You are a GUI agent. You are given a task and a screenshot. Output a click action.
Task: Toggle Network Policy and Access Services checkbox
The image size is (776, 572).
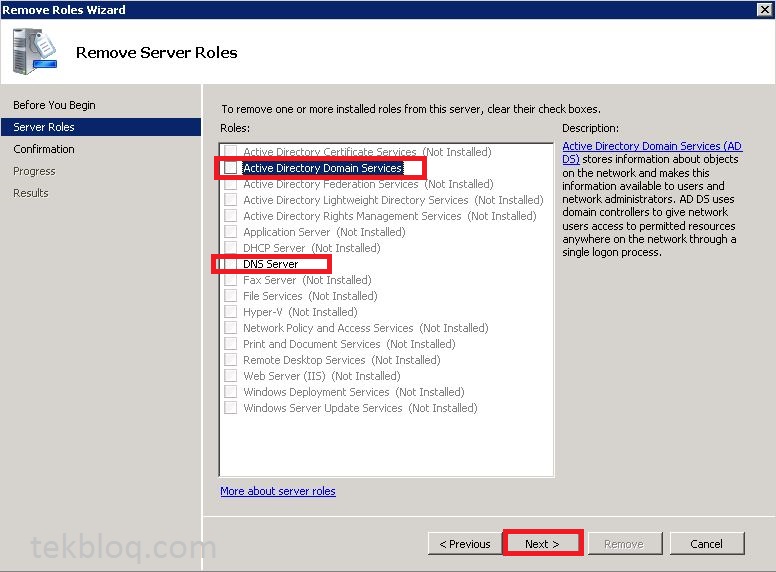pyautogui.click(x=231, y=328)
